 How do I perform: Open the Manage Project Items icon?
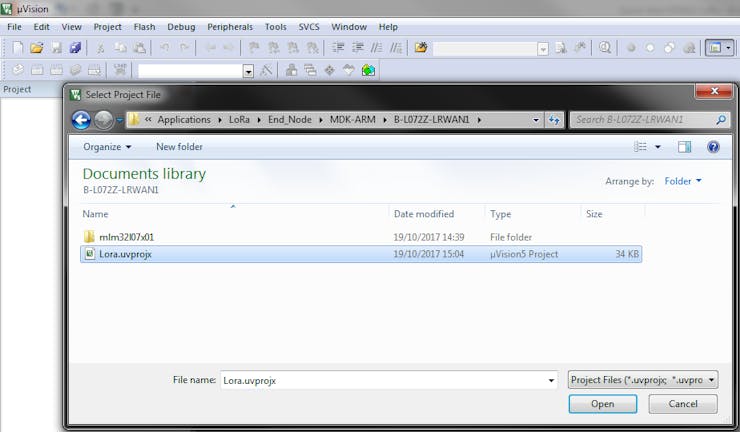[x=292, y=70]
